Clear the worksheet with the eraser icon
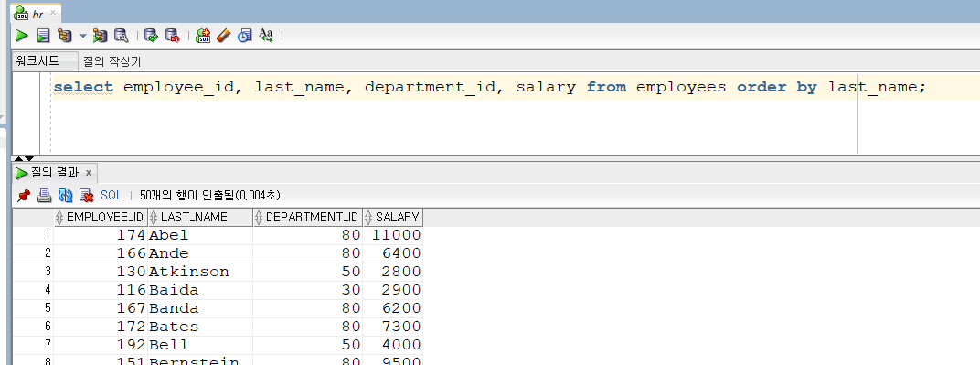 (224, 36)
